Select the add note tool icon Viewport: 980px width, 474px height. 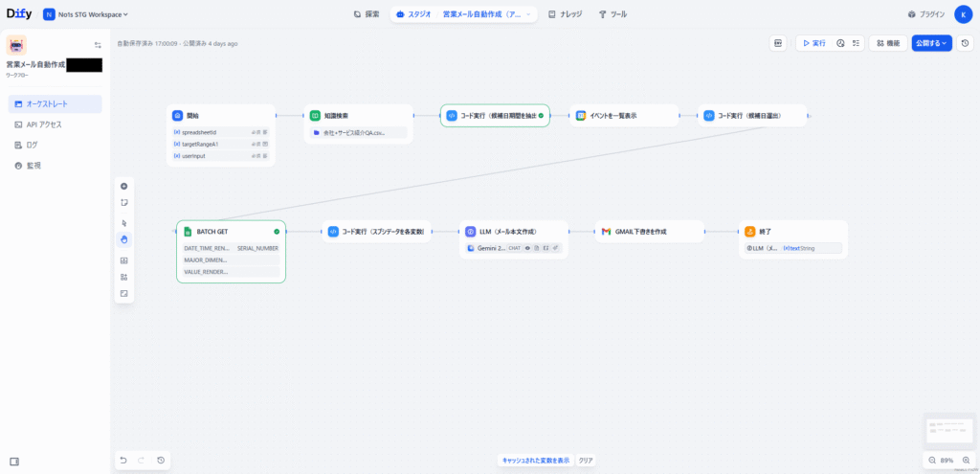point(123,203)
